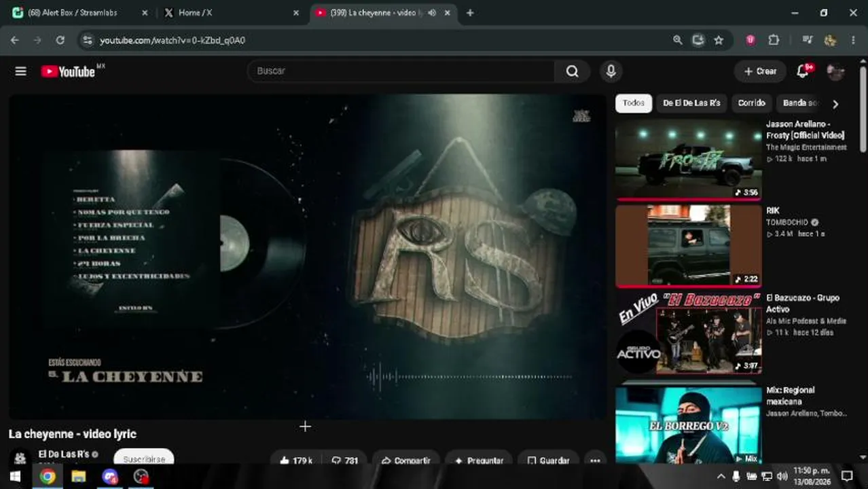The height and width of the screenshot is (489, 868).
Task: Click the Crear button
Action: (760, 71)
